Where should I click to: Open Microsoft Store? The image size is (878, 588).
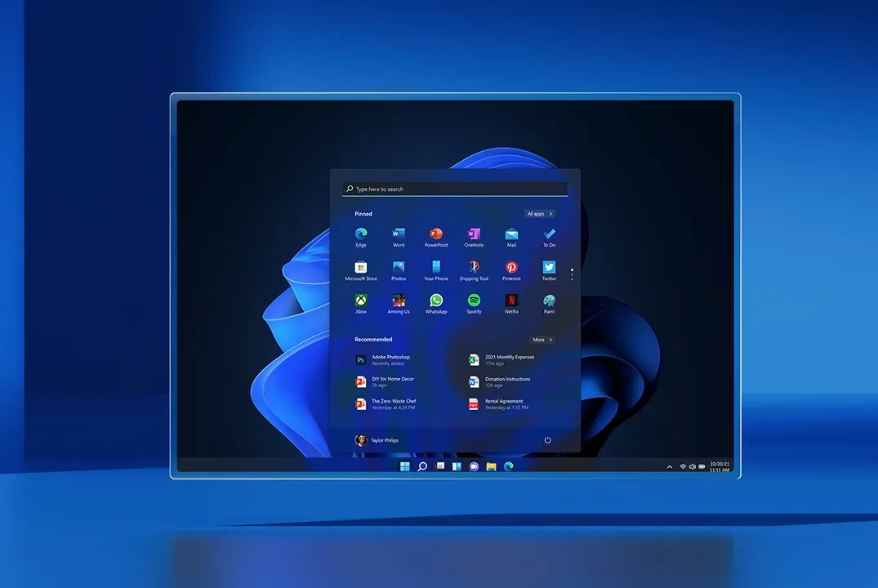coord(361,270)
